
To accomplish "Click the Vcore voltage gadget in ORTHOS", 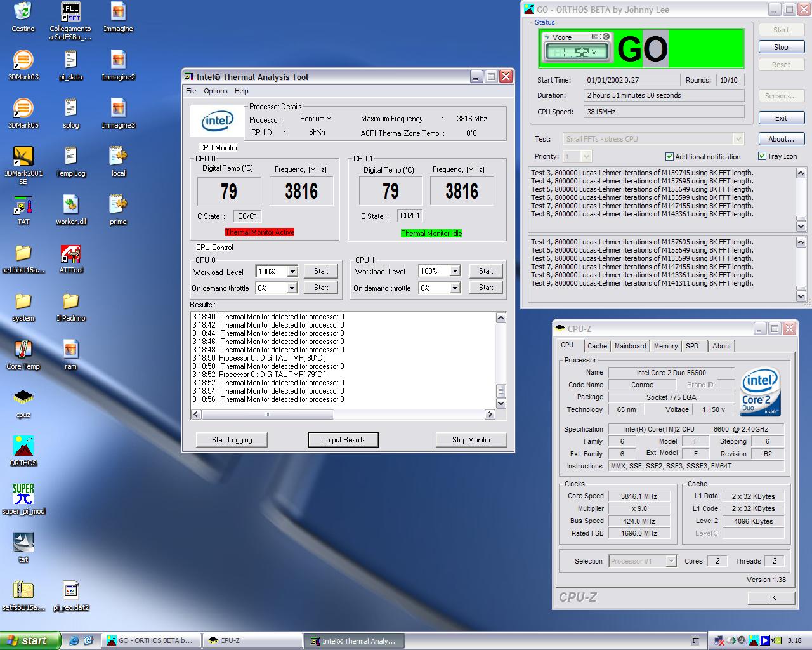I will [x=577, y=48].
